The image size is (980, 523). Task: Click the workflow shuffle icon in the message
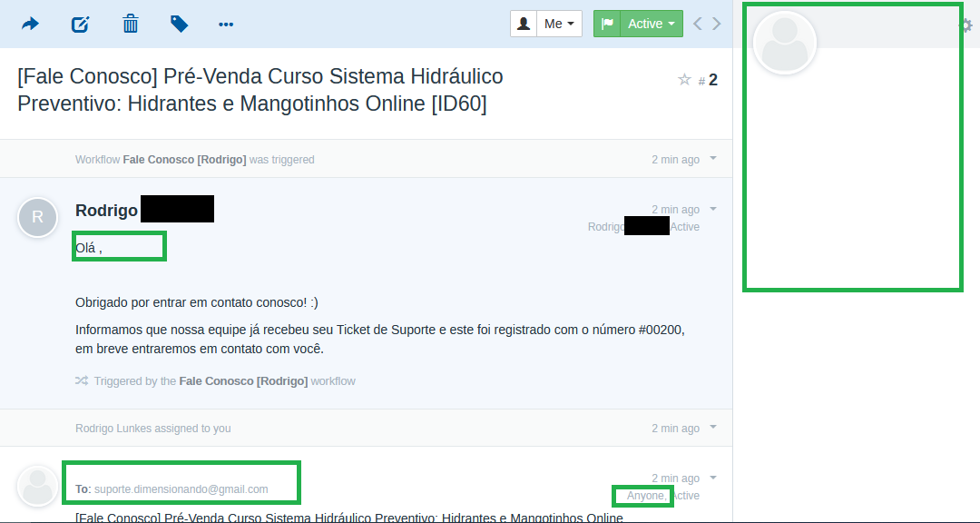click(82, 380)
